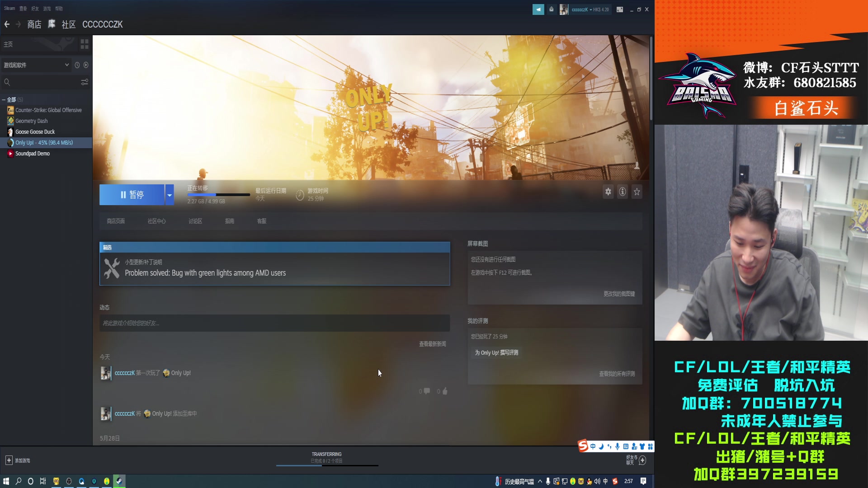868x488 pixels.
Task: Click the TRANSFERRING progress bar at bottom
Action: [x=327, y=465]
